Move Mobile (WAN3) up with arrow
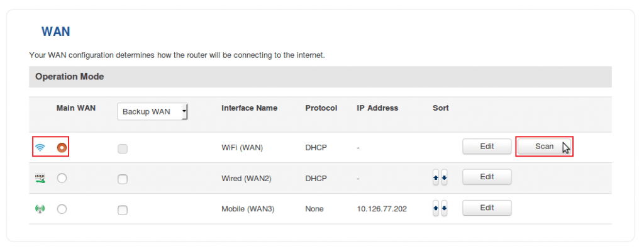Screen dimensions: 644x251 click(x=436, y=208)
